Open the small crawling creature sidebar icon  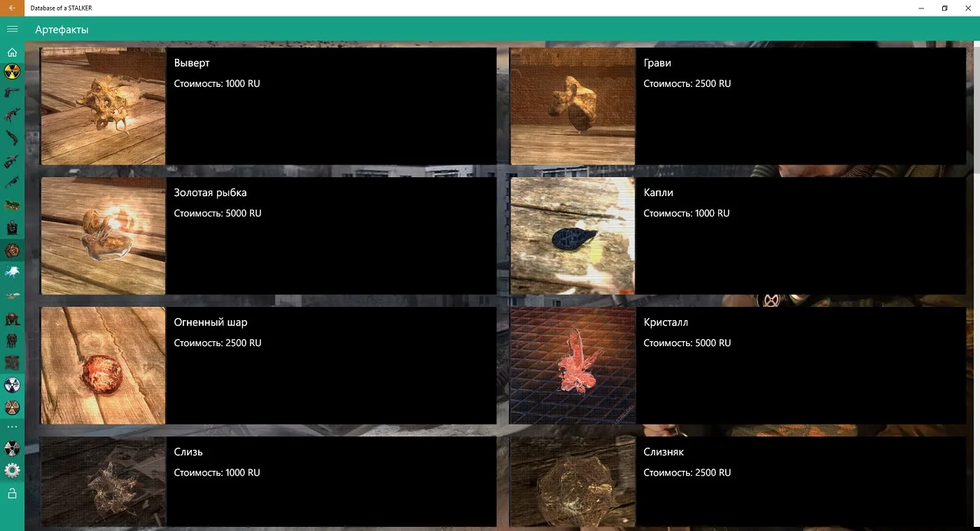pos(12,295)
